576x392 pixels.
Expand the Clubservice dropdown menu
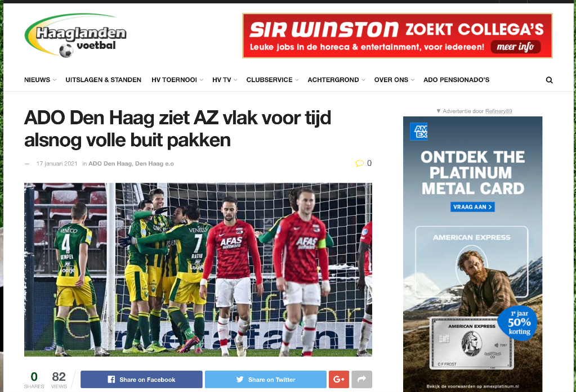273,80
